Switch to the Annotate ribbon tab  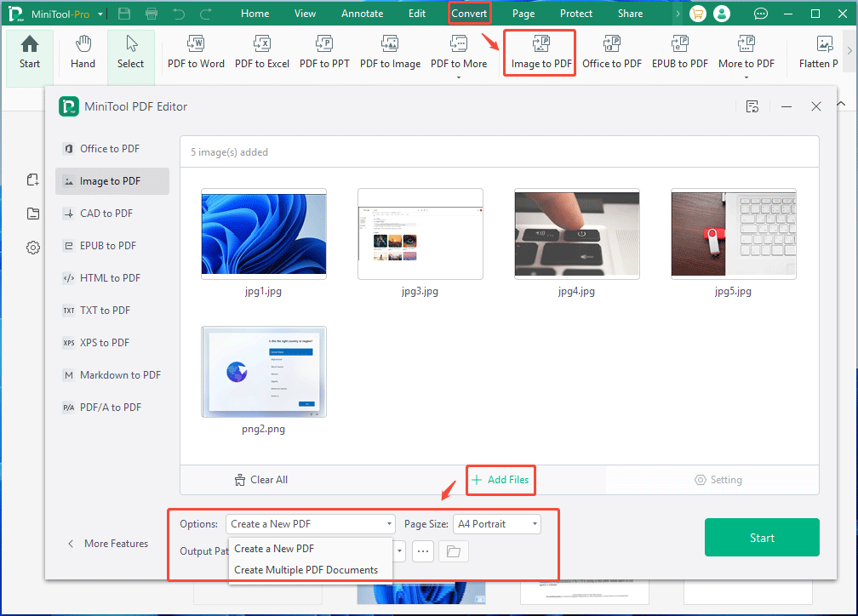point(362,13)
